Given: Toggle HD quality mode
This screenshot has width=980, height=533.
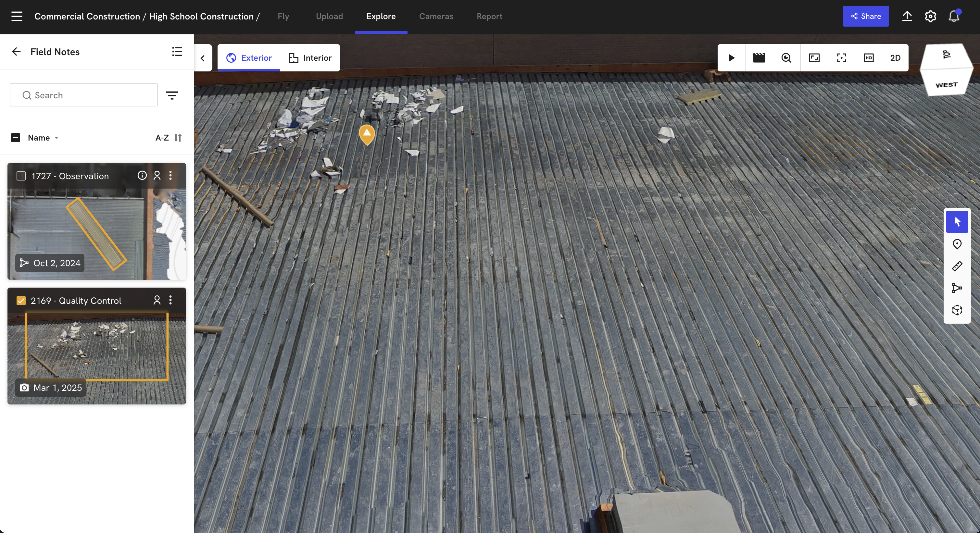Looking at the screenshot, I should (x=869, y=58).
